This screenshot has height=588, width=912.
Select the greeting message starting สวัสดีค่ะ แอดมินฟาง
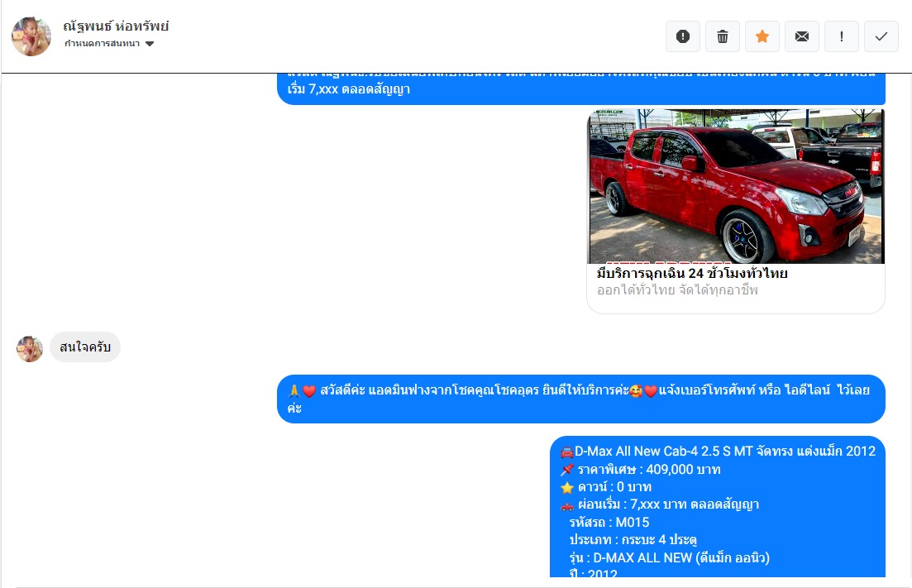pyautogui.click(x=581, y=399)
